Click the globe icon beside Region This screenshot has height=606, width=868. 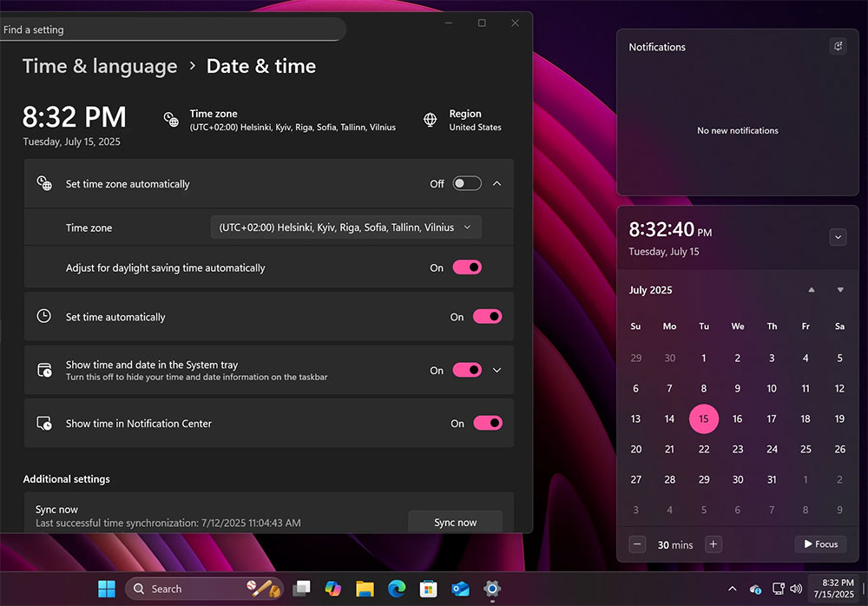point(431,120)
